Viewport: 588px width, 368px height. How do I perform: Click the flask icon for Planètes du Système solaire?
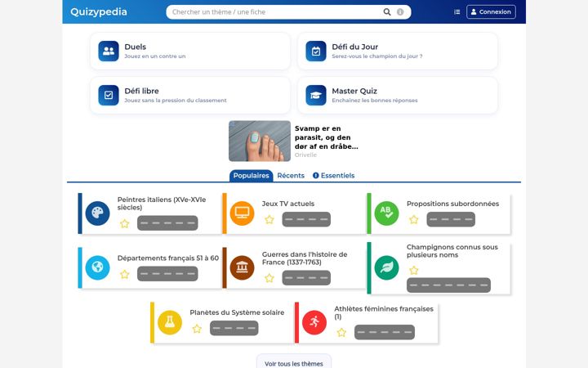pos(170,322)
